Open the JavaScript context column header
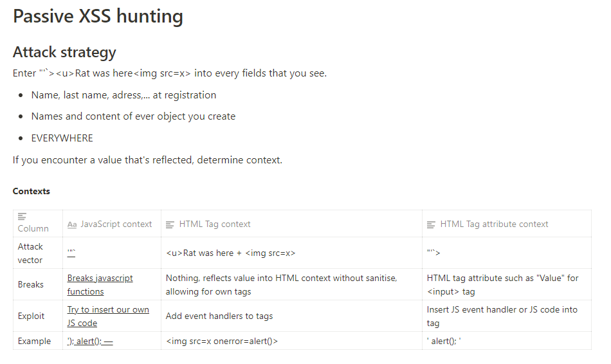This screenshot has height=364, width=611. pos(112,224)
